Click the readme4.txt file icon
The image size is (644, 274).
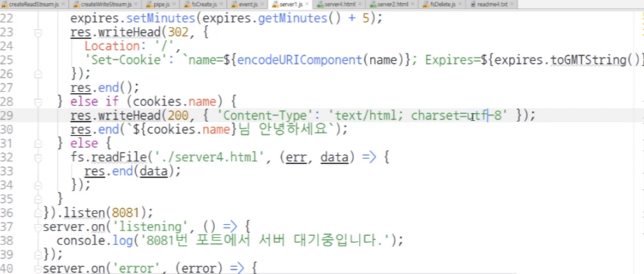472,5
